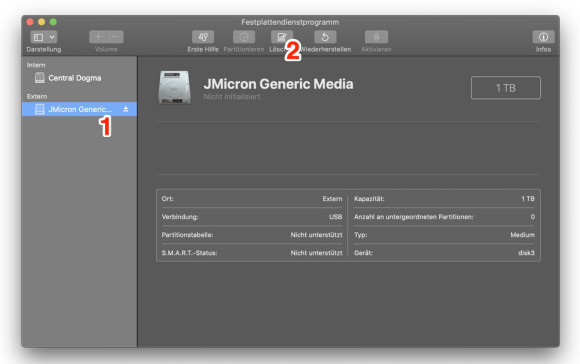Select JMicron Generic external disk in sidebar
The height and width of the screenshot is (364, 580).
79,109
